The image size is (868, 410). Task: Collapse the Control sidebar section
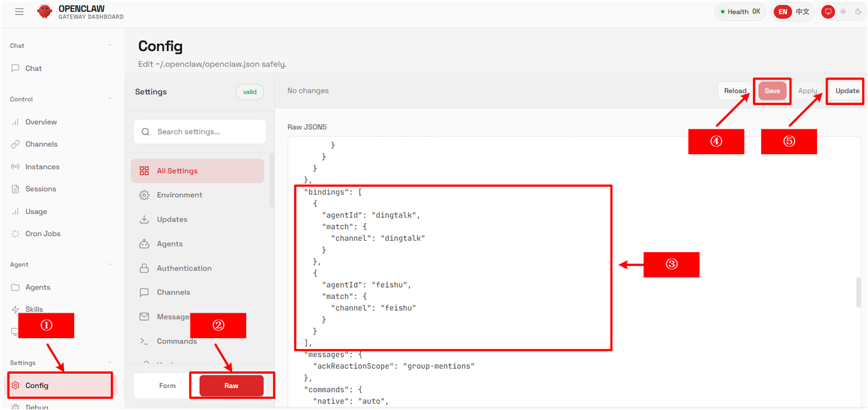click(x=110, y=99)
